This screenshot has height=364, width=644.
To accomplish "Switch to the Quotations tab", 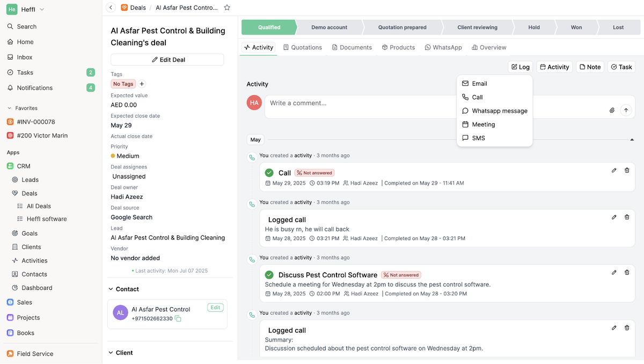I will click(x=302, y=47).
